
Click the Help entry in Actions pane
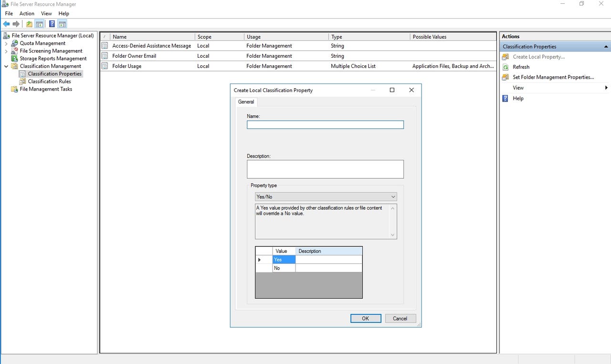point(518,98)
